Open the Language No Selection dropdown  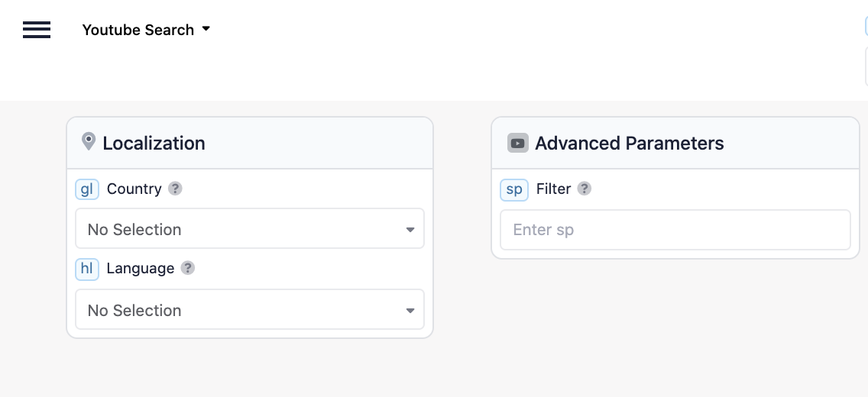[x=250, y=309]
